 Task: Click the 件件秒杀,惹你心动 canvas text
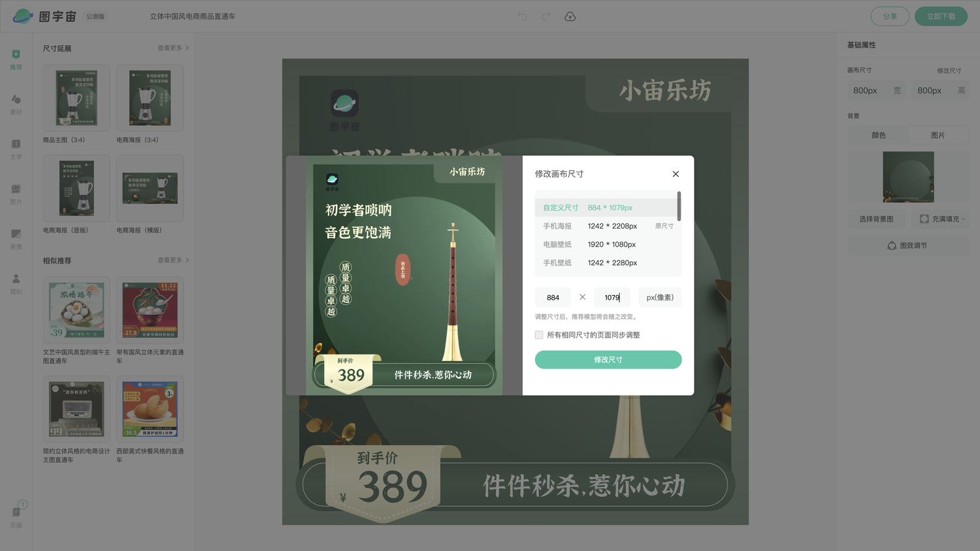click(583, 486)
